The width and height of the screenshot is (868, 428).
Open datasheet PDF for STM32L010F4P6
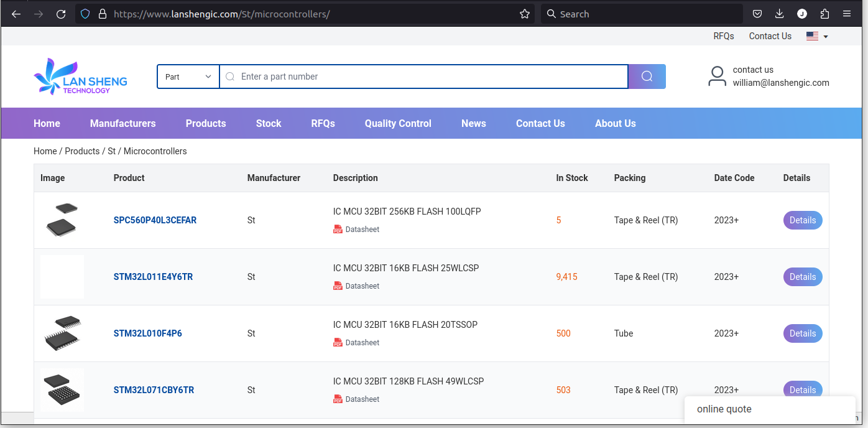point(356,343)
